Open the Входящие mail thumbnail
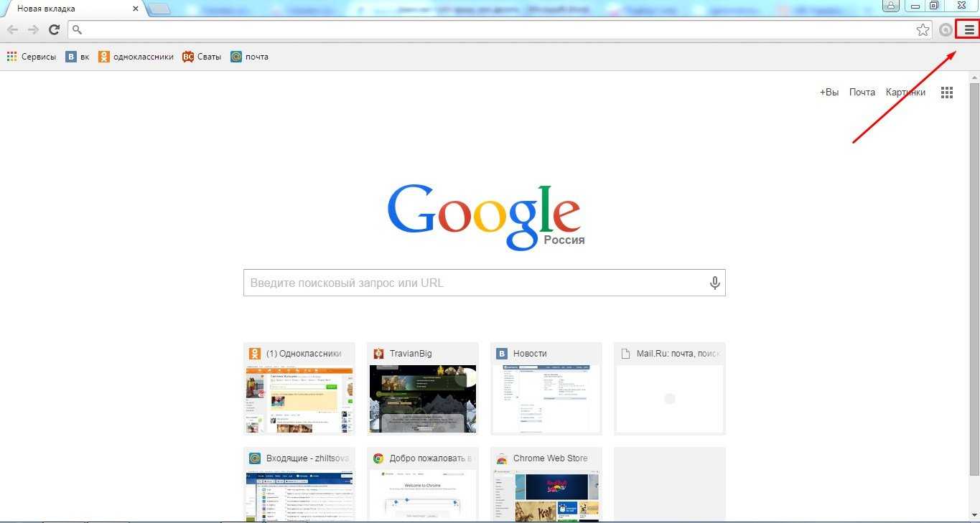Viewport: 980px width, 523px height. tap(299, 484)
